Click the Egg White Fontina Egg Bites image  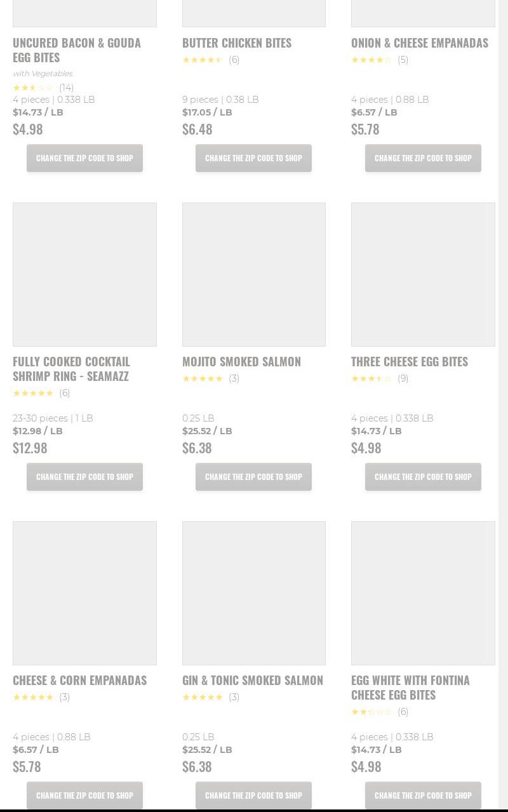click(x=423, y=593)
